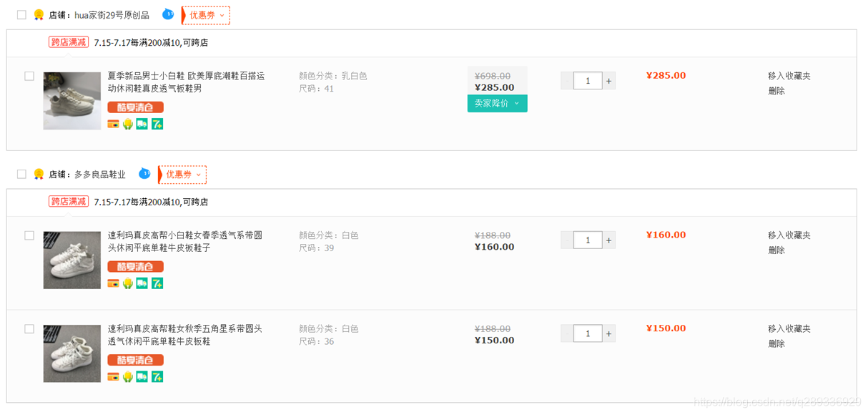Open Wangwang chat icon for 多多良品鞋业
Viewport: 868px width, 415px height.
click(144, 173)
